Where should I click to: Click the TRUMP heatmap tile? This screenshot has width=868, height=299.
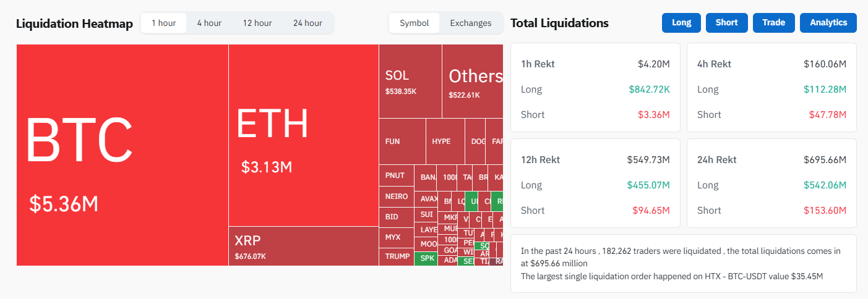click(x=396, y=256)
